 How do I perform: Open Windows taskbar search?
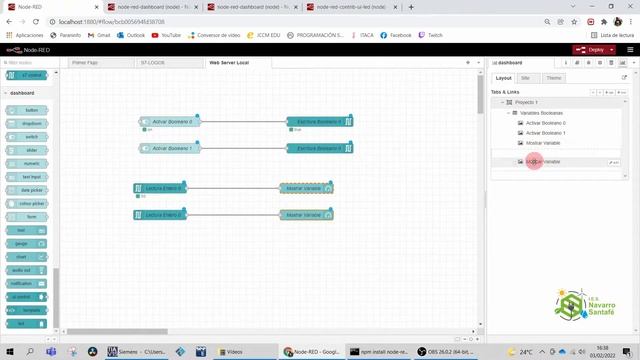[30, 351]
